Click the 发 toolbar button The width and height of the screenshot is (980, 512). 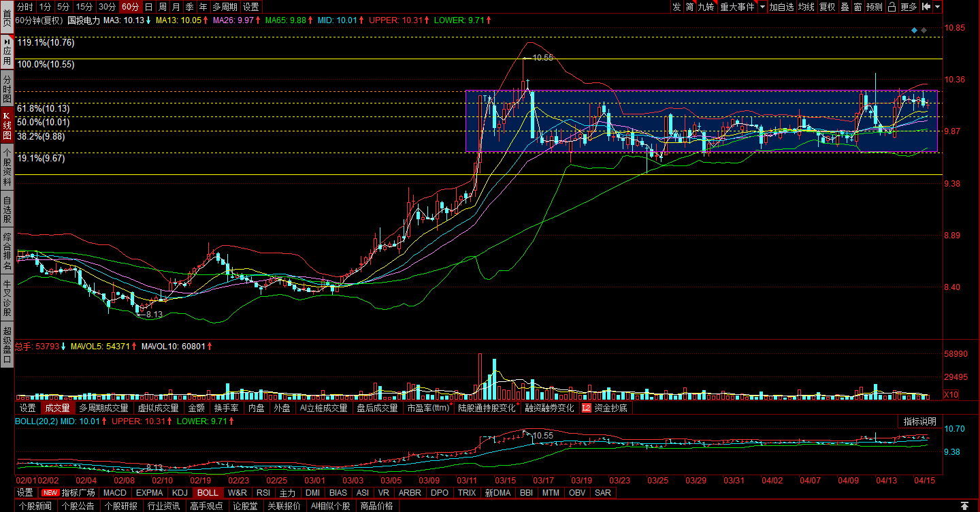pos(676,7)
